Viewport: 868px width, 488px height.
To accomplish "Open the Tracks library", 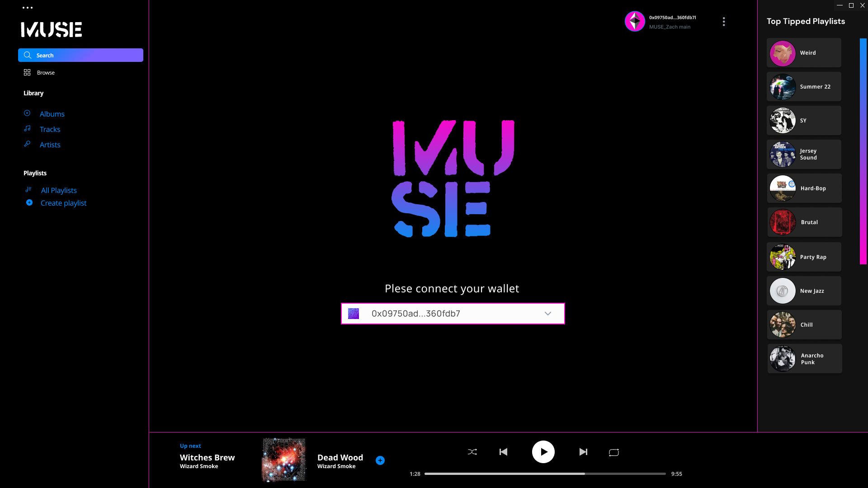I will (x=50, y=129).
